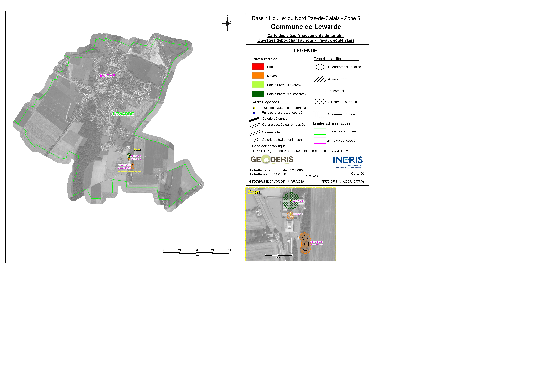Click the hollow Galerie vide symbol

coord(255,133)
